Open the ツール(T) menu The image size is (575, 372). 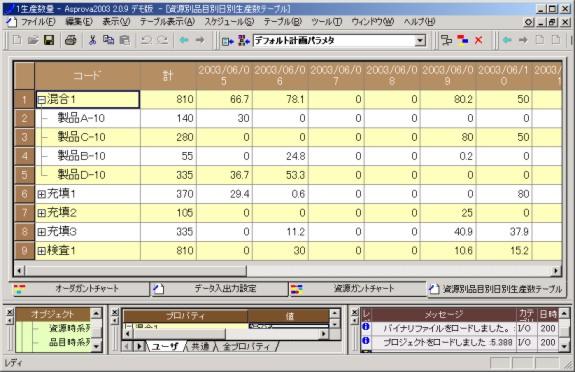[x=326, y=22]
